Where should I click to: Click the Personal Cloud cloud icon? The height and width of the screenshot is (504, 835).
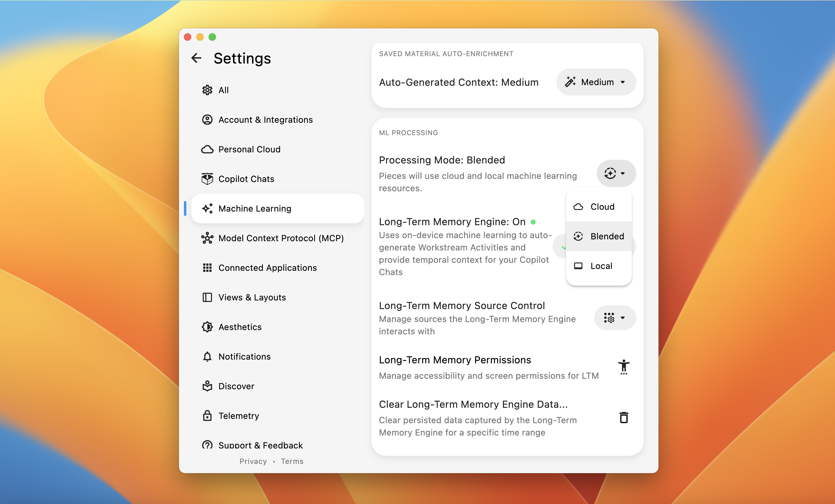(207, 149)
